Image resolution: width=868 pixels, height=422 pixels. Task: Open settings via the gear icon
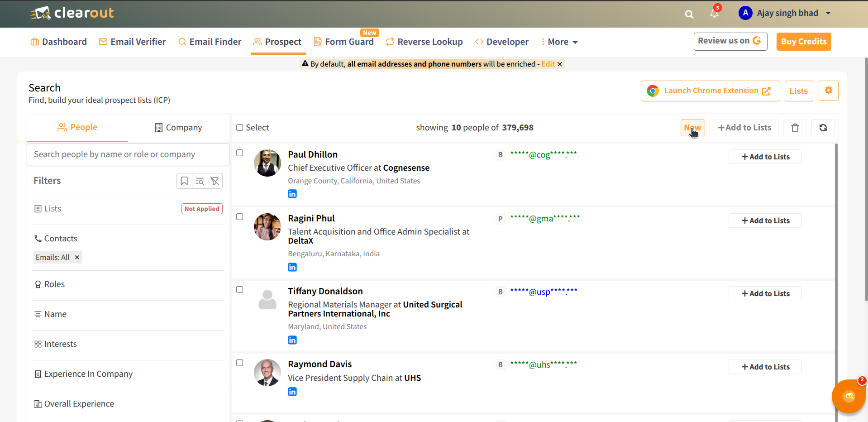(x=828, y=91)
